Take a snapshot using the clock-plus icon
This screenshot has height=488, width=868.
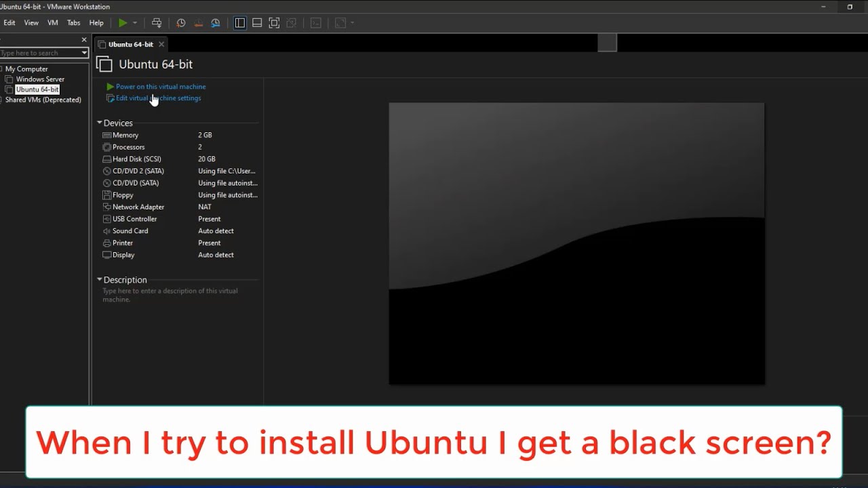181,23
